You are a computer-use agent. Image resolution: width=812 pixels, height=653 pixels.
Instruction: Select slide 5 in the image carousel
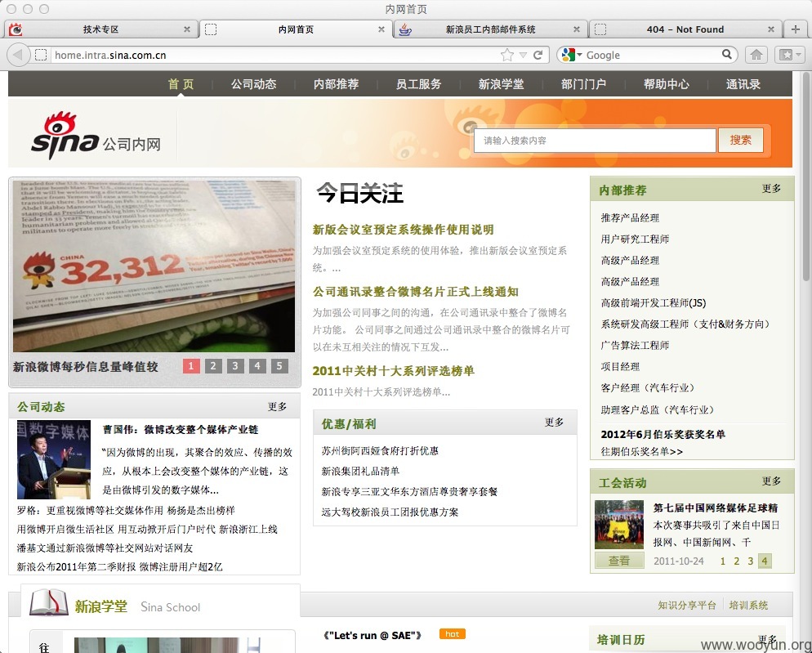tap(279, 366)
